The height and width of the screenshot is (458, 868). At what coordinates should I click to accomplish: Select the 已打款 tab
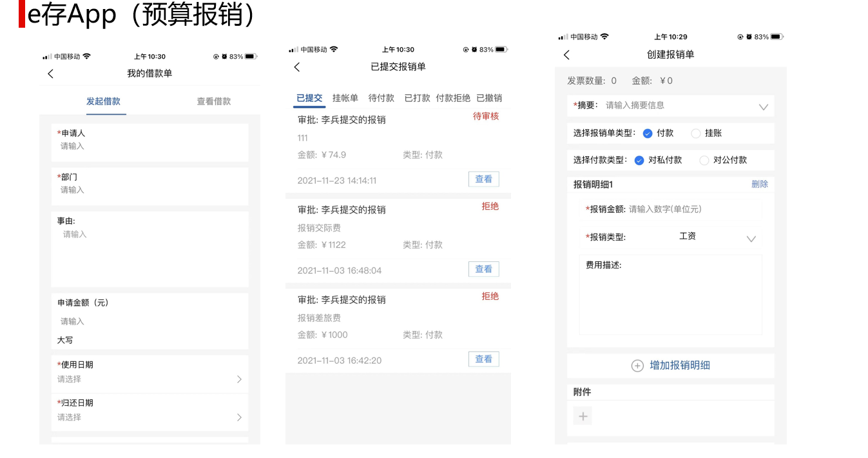[418, 98]
